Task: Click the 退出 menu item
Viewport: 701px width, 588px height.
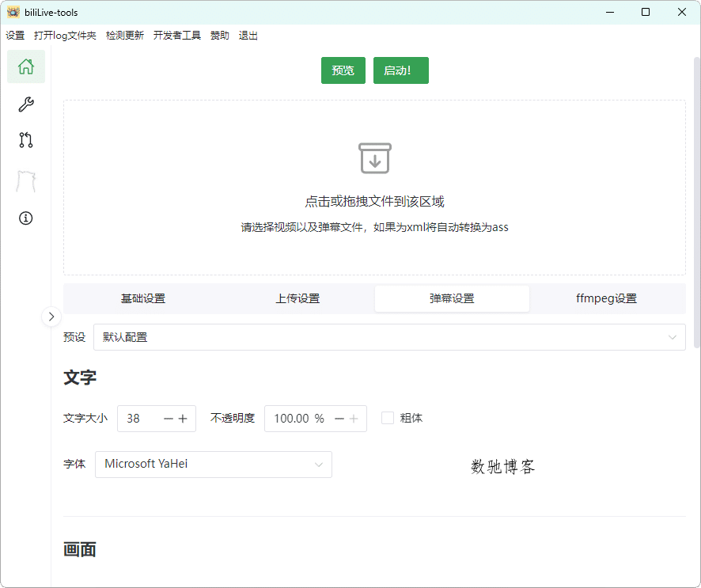Action: coord(248,36)
